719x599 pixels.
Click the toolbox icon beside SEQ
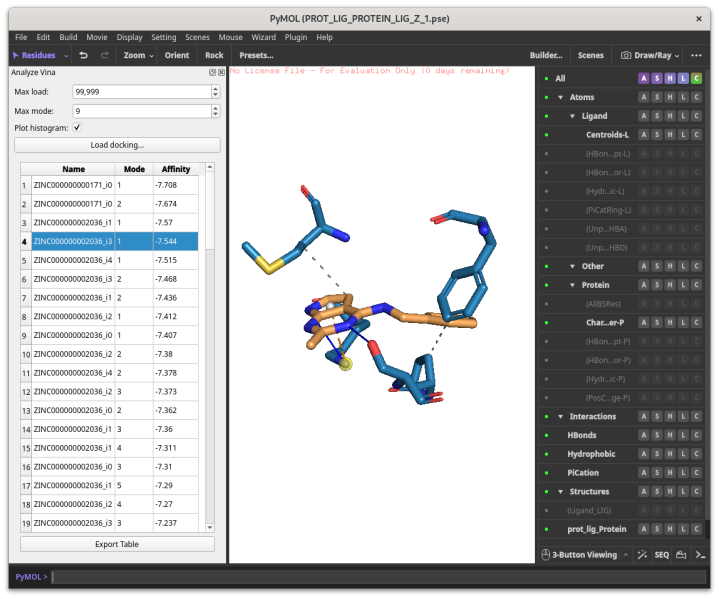(x=681, y=554)
